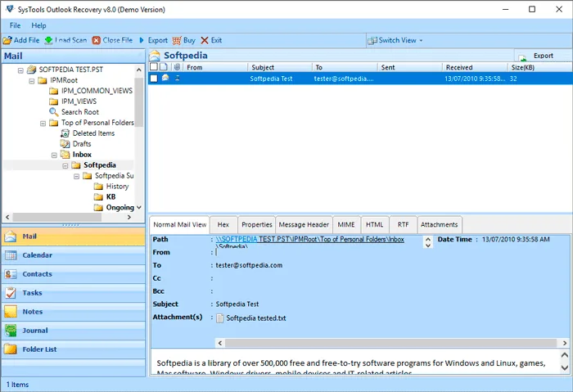Switch to the HTML tab
Viewport: 573px width, 392px height.
[x=375, y=225]
